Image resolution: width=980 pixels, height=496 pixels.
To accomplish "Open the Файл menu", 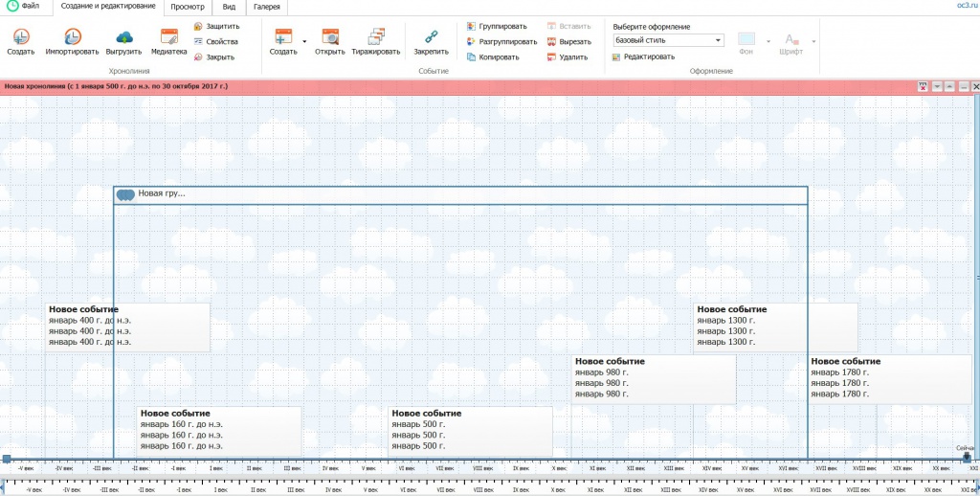I will pos(30,7).
